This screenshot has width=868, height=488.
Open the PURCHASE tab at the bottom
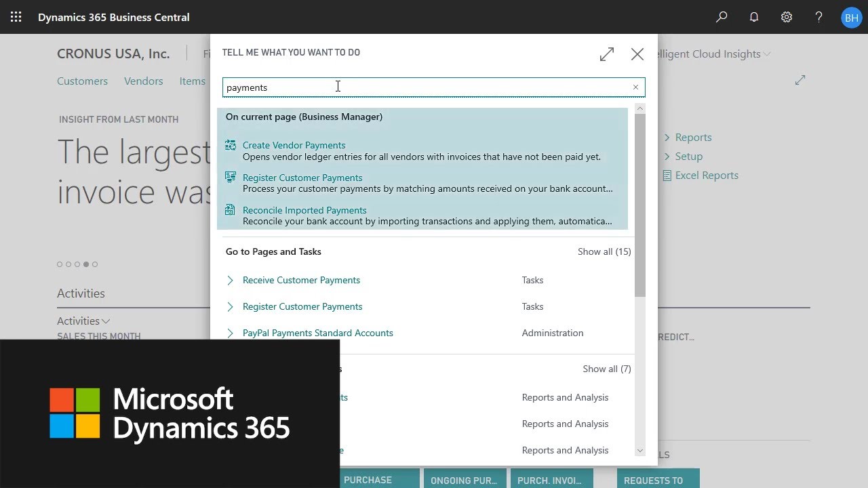(x=378, y=479)
